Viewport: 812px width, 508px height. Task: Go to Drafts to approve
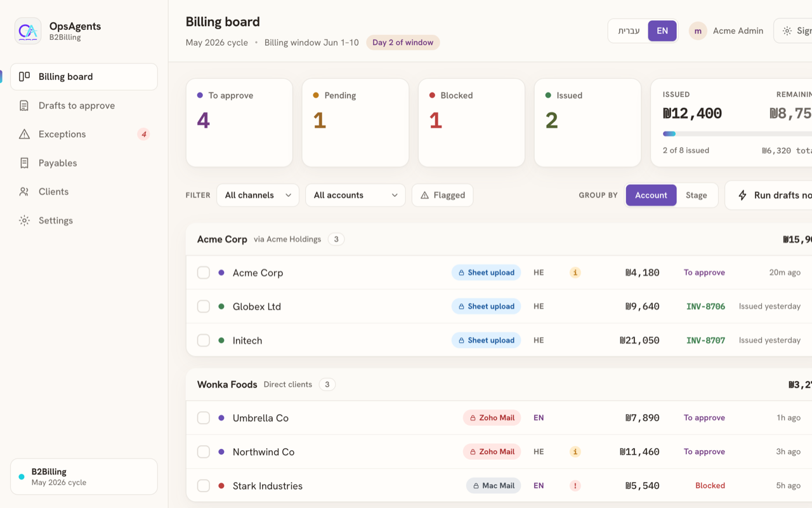(84, 105)
